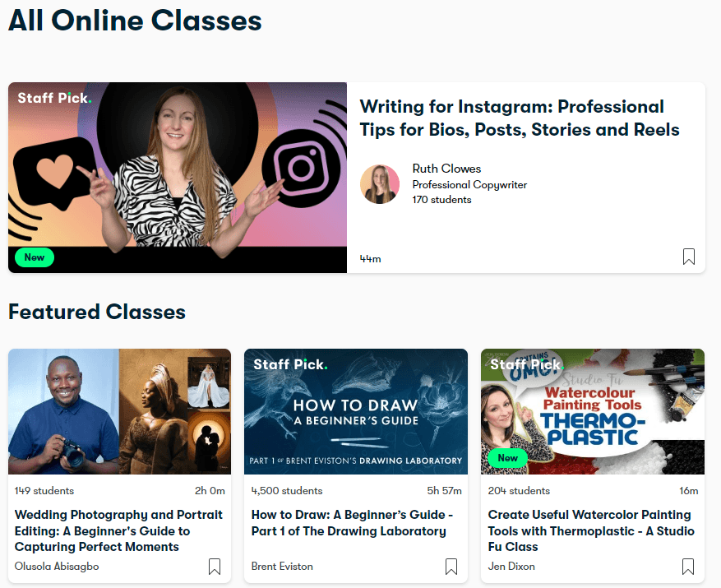Click the 16m duration text
This screenshot has width=721, height=588.
click(x=689, y=491)
